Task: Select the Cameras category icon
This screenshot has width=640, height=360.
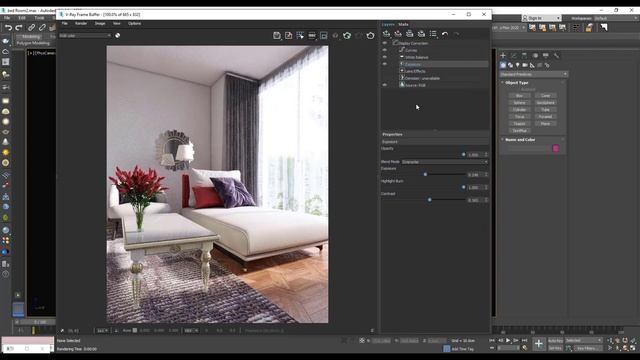Action: tap(525, 65)
